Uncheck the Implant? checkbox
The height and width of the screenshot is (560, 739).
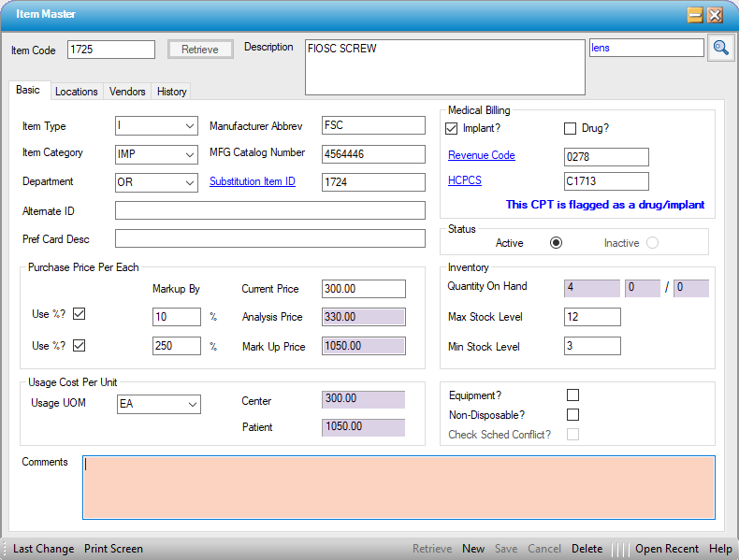(452, 128)
